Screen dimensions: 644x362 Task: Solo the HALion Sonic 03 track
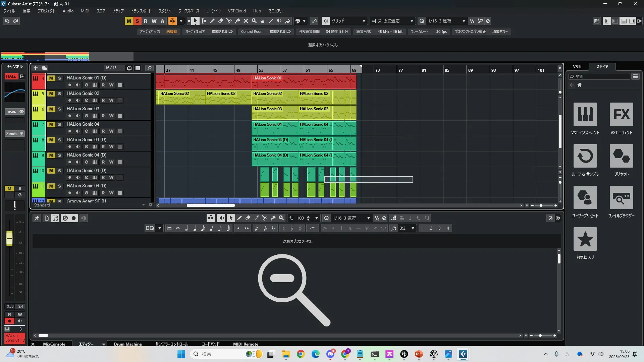[x=59, y=109]
